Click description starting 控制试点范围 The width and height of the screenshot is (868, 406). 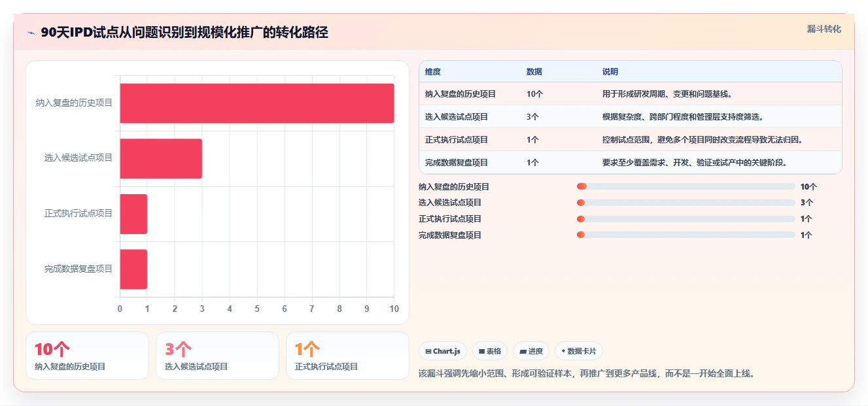(703, 140)
